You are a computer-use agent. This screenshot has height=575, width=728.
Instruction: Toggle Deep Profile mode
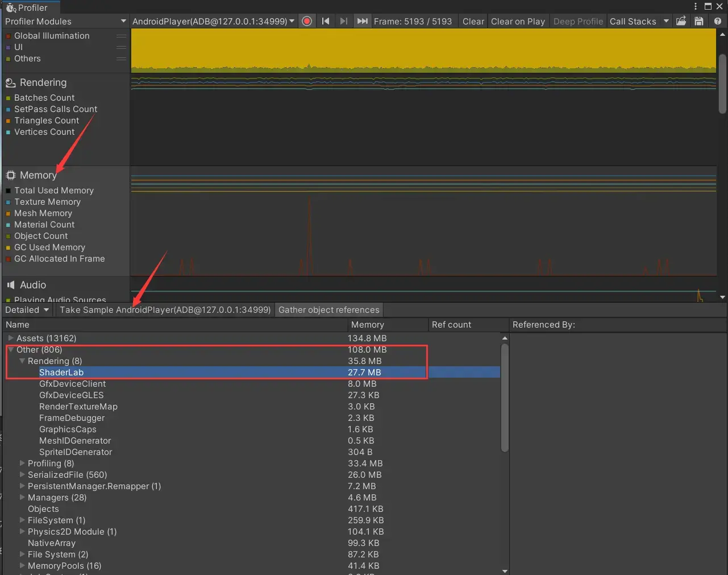tap(578, 21)
